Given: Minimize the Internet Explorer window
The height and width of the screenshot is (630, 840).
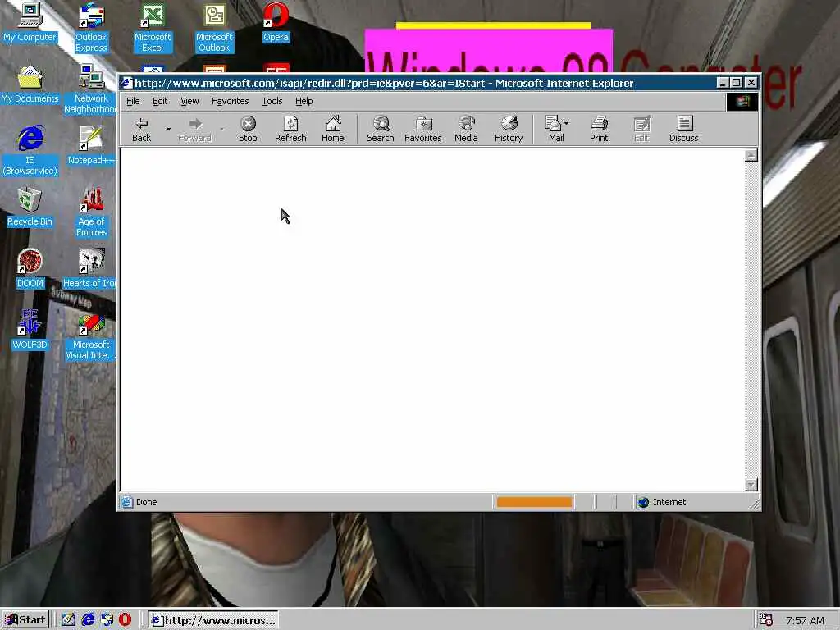Looking at the screenshot, I should (x=723, y=83).
